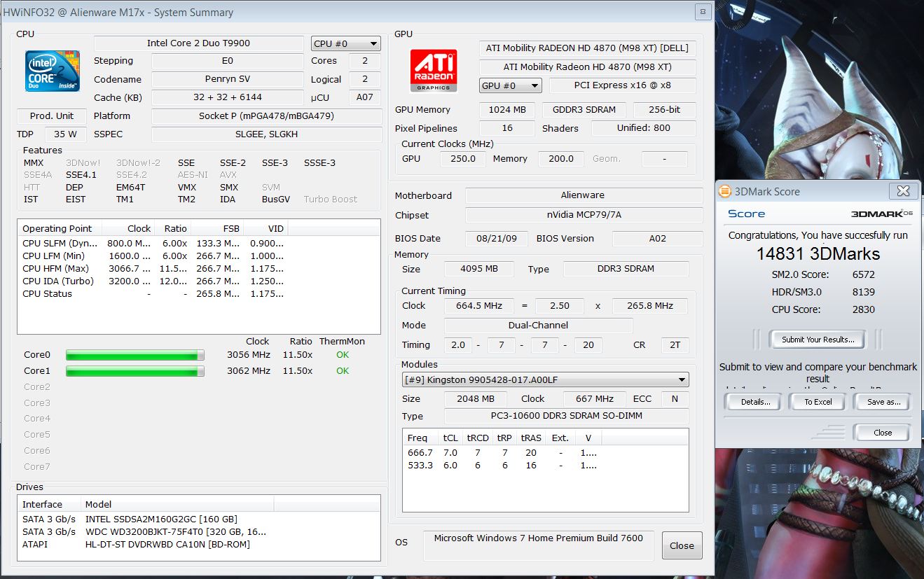
Task: Click the Core0 usage bar
Action: tap(135, 355)
